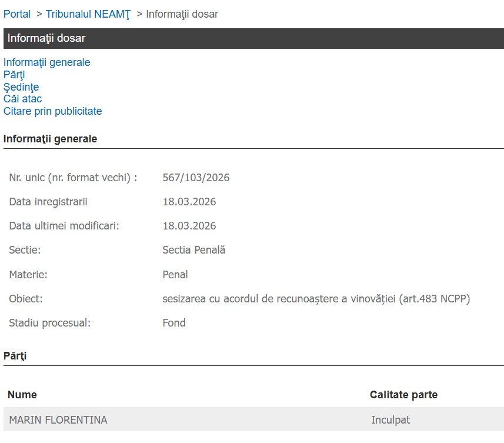Go to the Părţi navigation link

14,75
